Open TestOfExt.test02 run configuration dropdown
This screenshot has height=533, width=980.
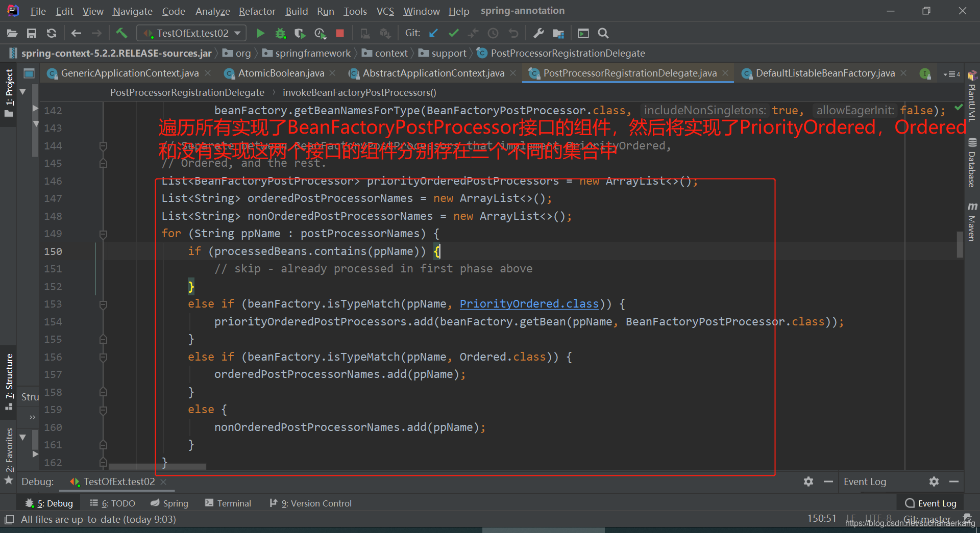(x=191, y=33)
